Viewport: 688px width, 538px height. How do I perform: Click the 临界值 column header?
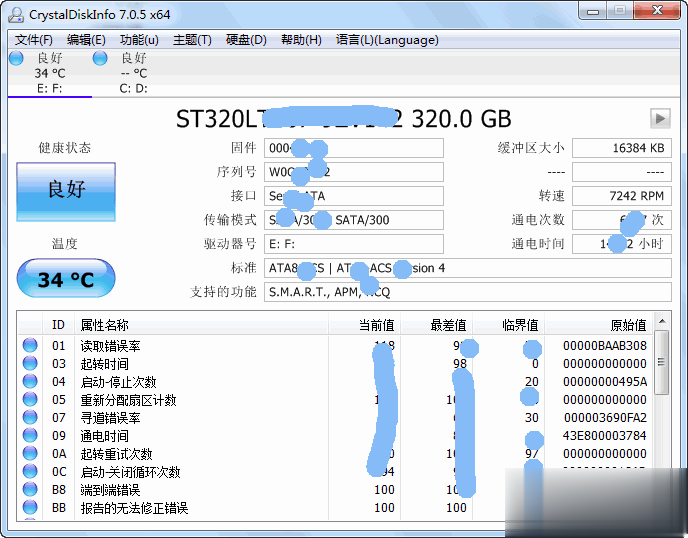509,325
